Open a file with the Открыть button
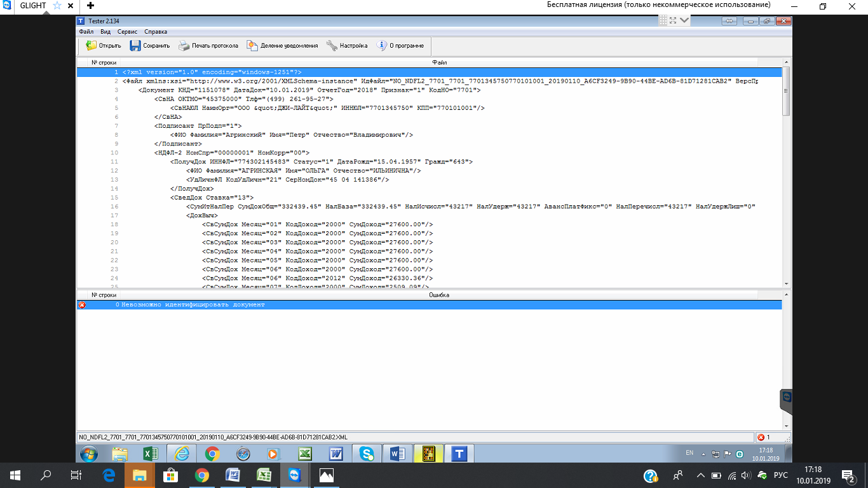 103,46
